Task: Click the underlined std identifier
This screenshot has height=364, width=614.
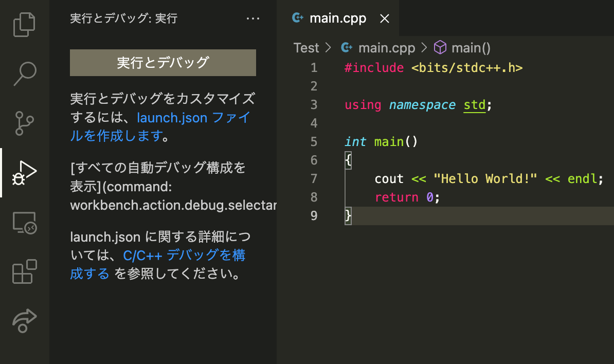Action: [x=475, y=105]
